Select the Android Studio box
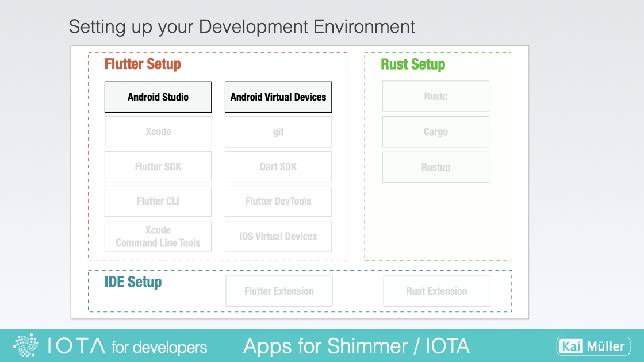The image size is (644, 362). click(158, 97)
